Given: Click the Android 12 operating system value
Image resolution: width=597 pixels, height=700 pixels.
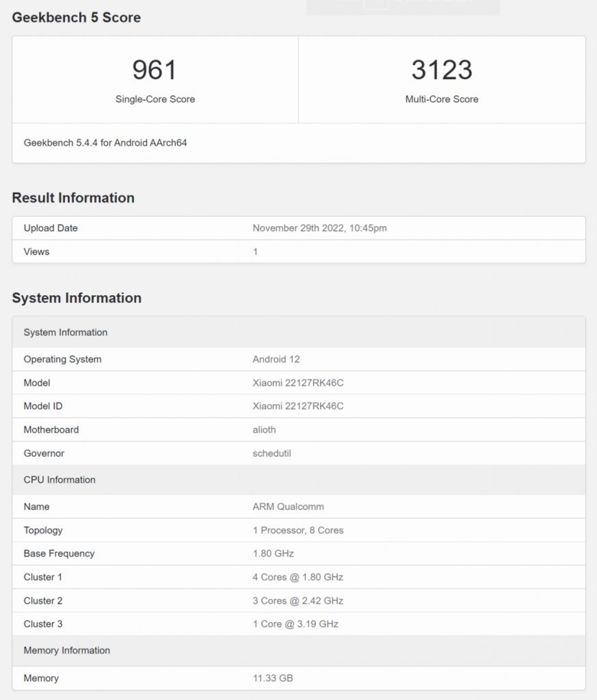Looking at the screenshot, I should [x=276, y=359].
